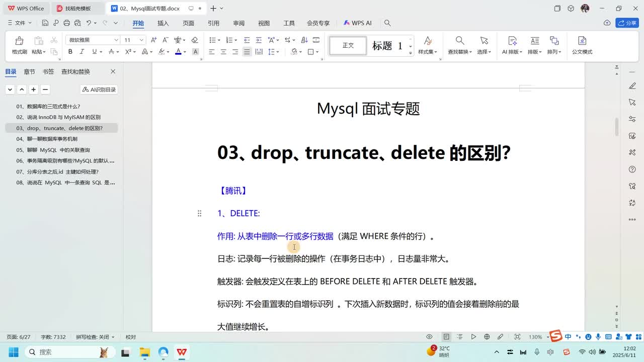
Task: Click the undo arrow icon
Action: 89,23
